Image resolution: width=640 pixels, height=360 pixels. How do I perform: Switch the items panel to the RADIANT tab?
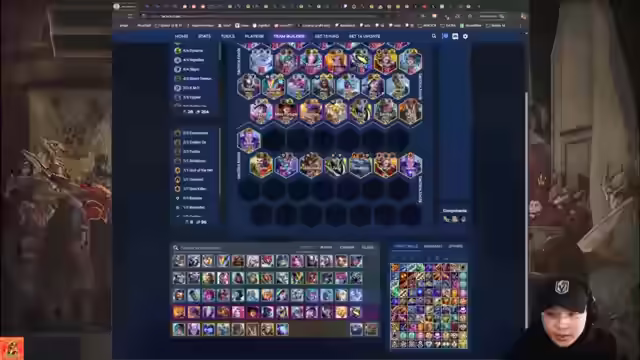(x=433, y=246)
